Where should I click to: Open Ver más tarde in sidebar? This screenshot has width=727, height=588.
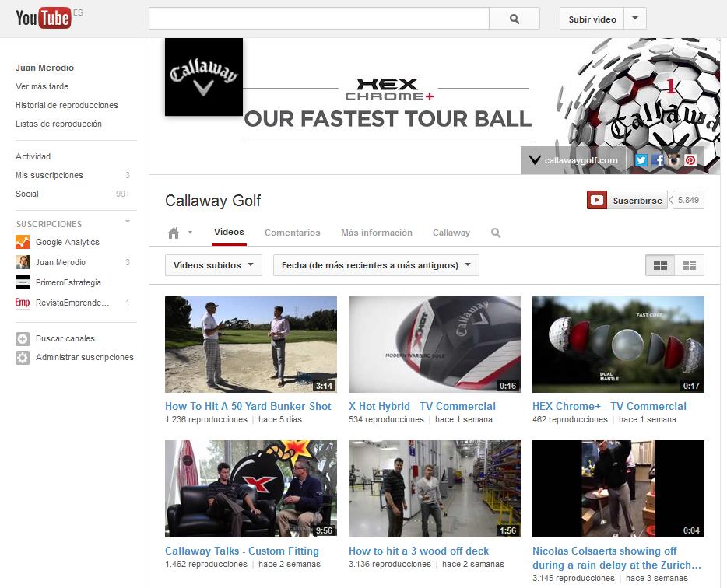(x=42, y=86)
